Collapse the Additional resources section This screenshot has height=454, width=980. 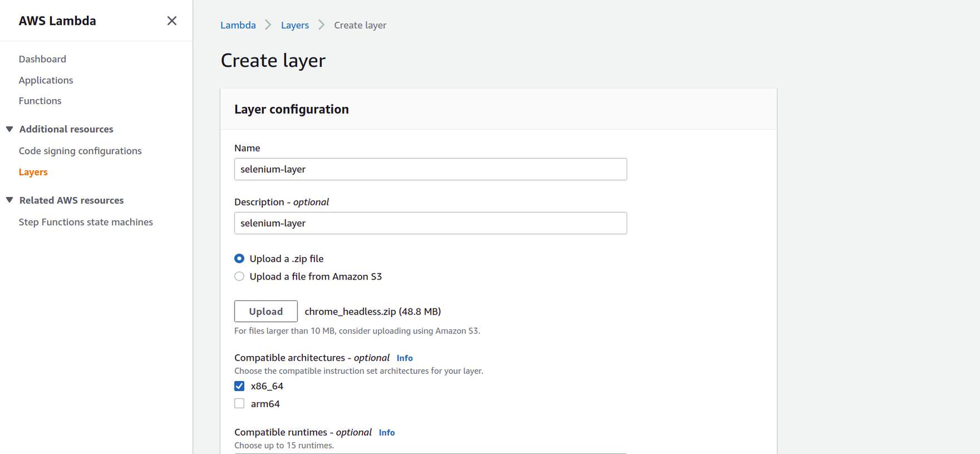click(x=10, y=129)
